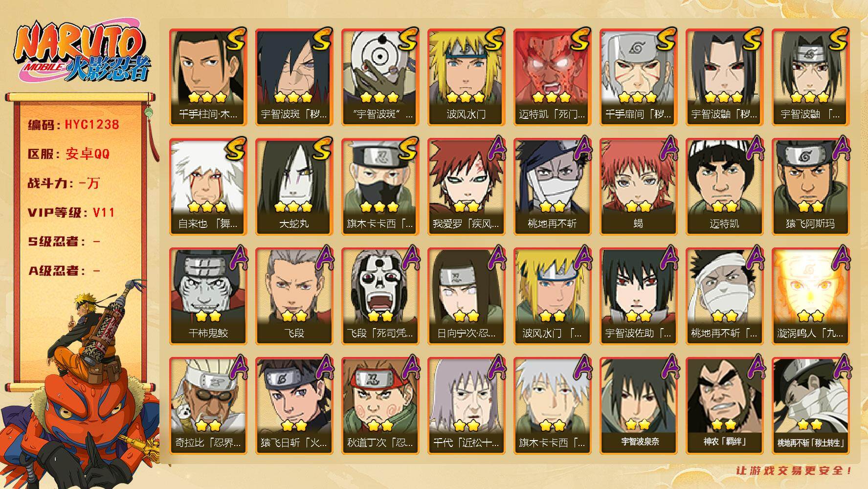Select the gray-haired 飞段 ninja card

[294, 296]
